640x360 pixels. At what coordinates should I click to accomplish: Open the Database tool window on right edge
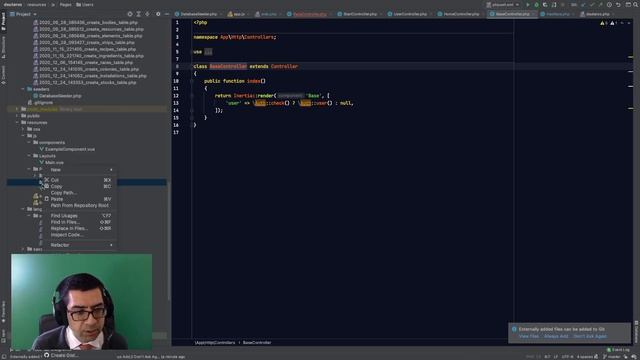[636, 331]
